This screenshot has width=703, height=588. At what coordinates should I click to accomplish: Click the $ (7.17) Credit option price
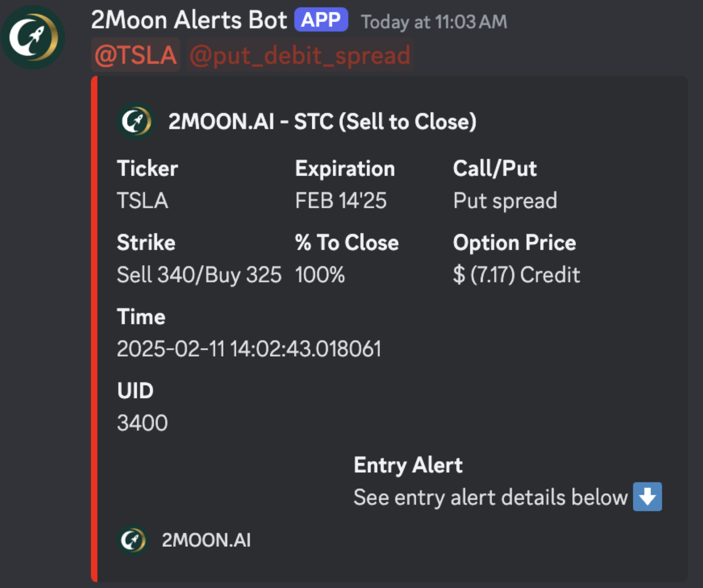tap(517, 275)
